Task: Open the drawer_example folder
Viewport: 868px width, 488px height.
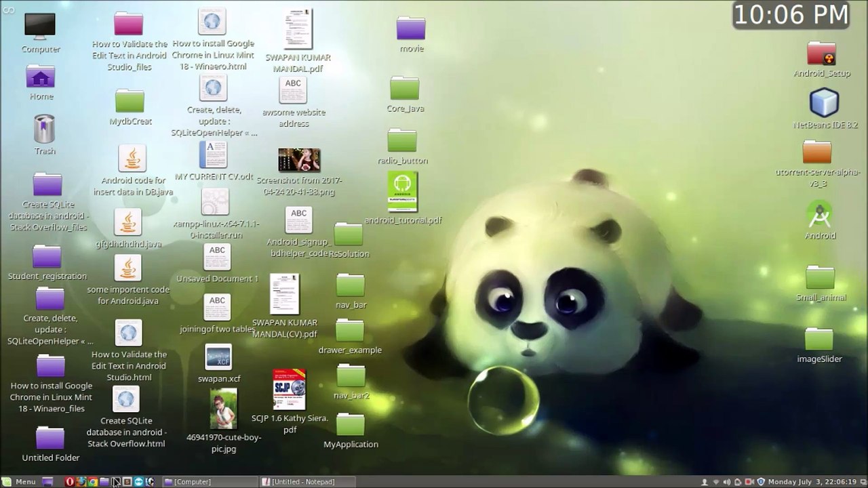Action: click(350, 330)
